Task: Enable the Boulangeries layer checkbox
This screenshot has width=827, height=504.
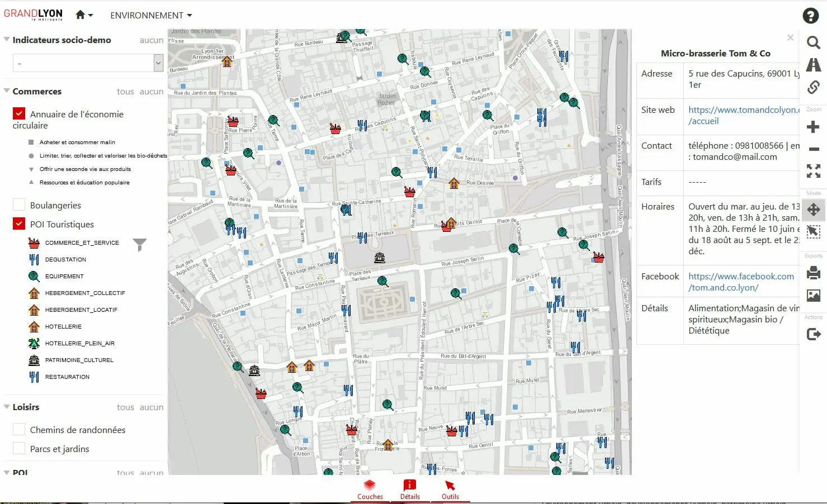Action: click(19, 205)
